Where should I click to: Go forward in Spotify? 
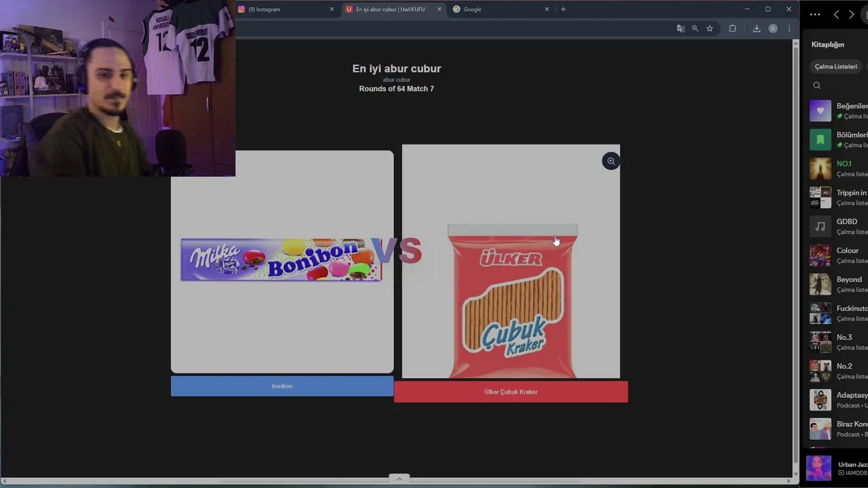pos(852,14)
